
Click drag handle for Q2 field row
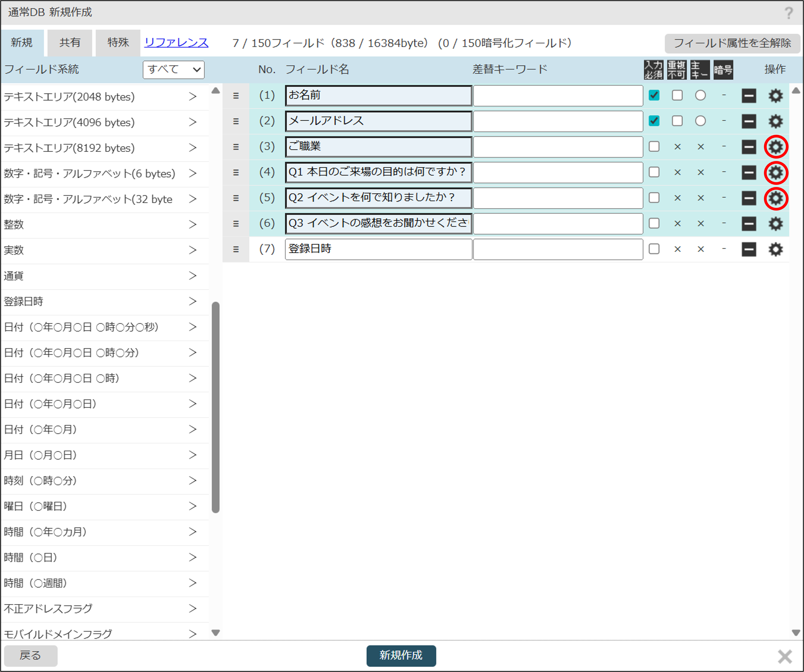tap(236, 198)
